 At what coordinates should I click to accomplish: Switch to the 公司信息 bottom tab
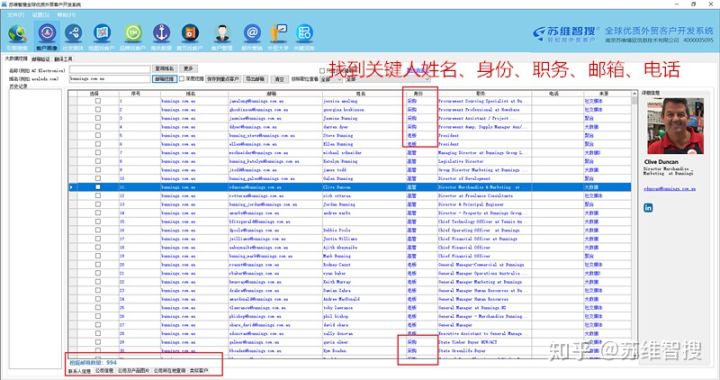click(104, 370)
